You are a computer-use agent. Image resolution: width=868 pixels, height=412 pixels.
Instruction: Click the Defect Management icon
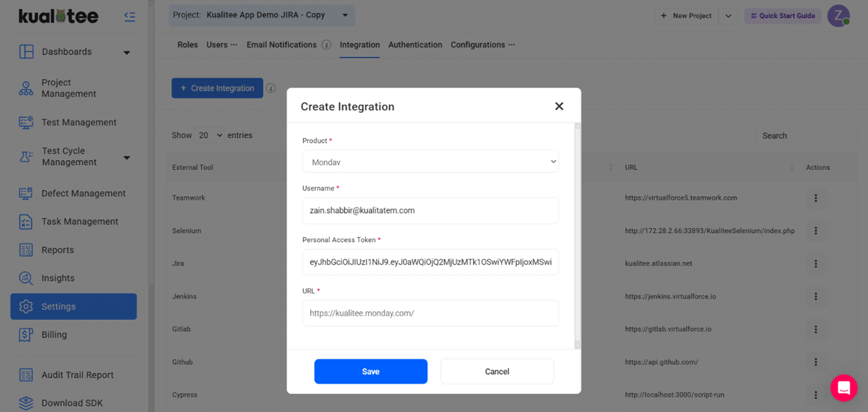click(26, 193)
